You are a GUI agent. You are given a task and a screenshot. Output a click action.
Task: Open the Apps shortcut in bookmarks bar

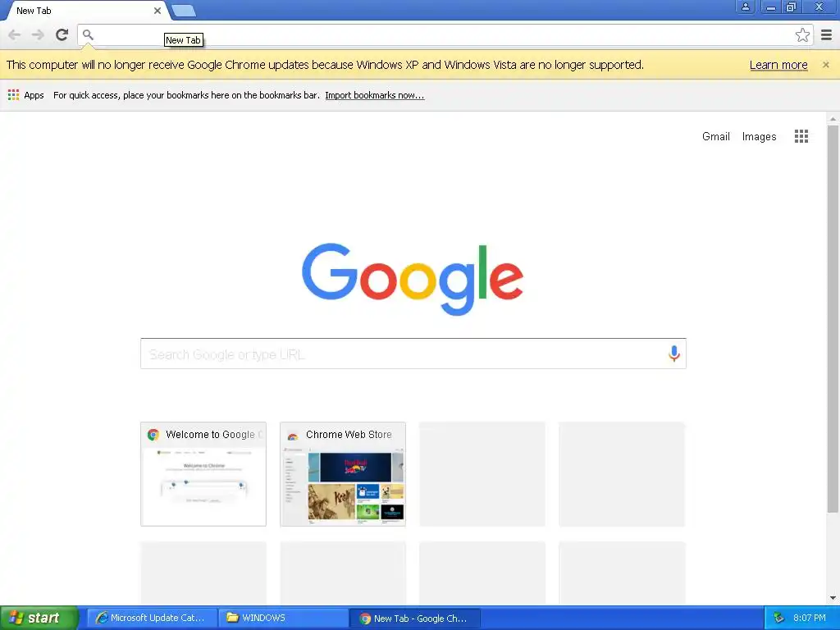[x=25, y=95]
